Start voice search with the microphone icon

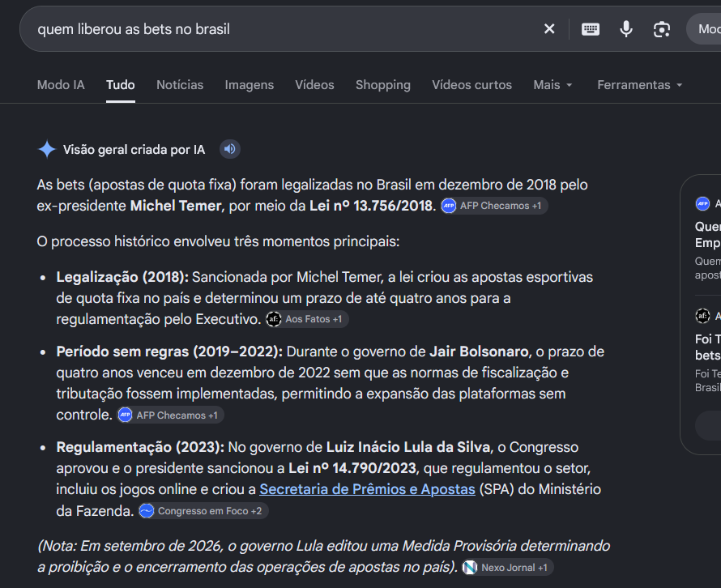[x=626, y=29]
